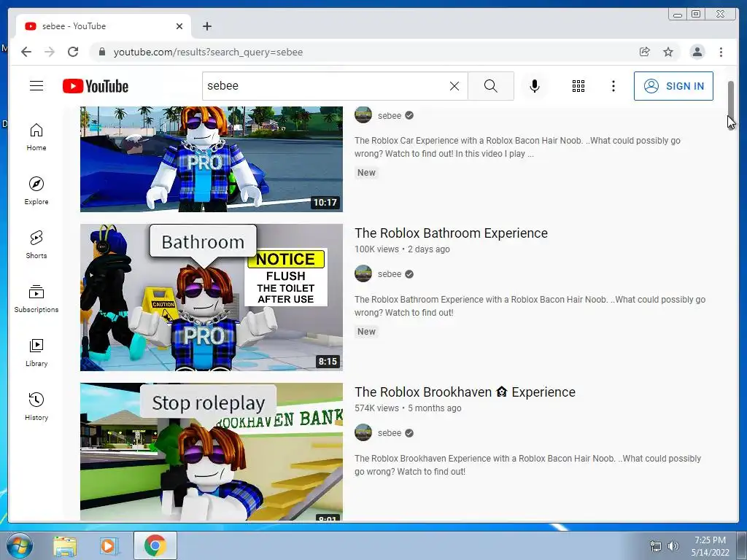The height and width of the screenshot is (560, 747).
Task: Click the network tray icon
Action: 656,546
